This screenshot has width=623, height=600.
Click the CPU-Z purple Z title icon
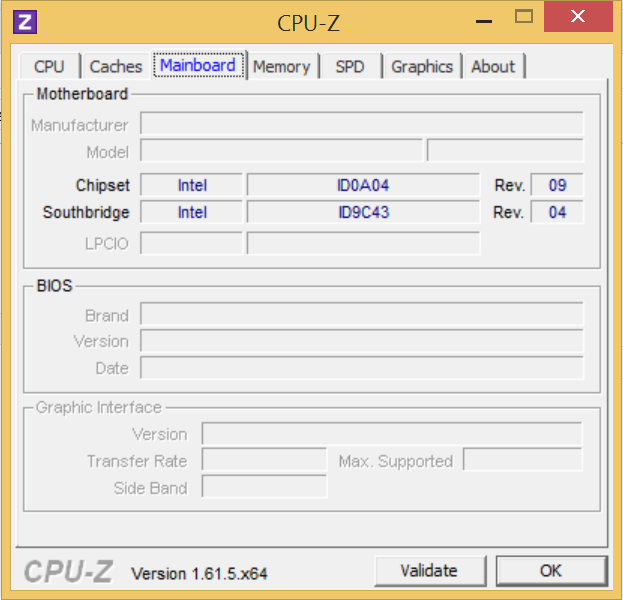coord(25,21)
